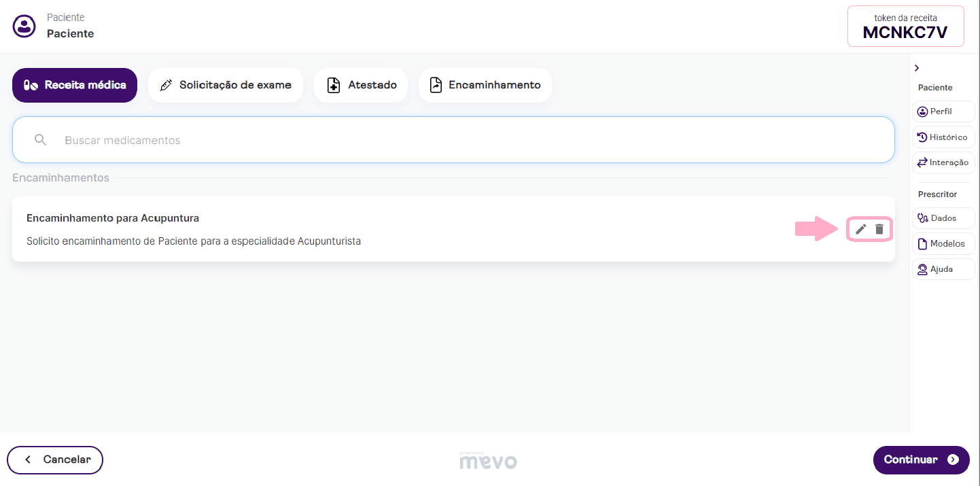Focus the Buscar medicamentos search field
The image size is (980, 486).
click(x=462, y=140)
